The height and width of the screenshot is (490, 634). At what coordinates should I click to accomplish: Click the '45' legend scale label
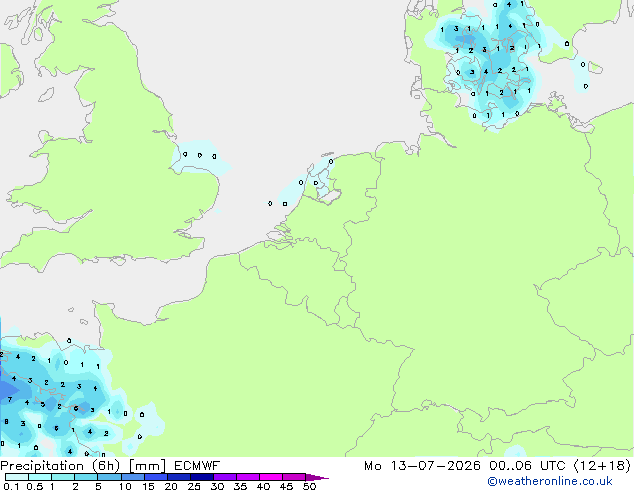(x=286, y=486)
